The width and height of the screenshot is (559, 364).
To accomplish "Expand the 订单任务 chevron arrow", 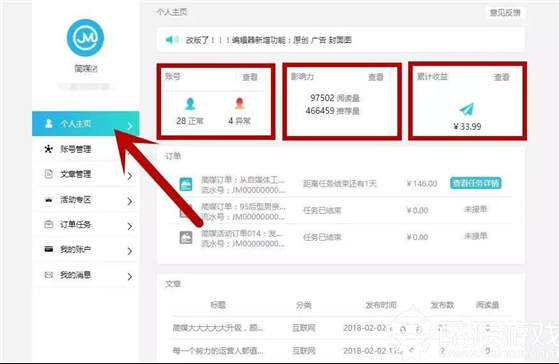I will tap(130, 226).
